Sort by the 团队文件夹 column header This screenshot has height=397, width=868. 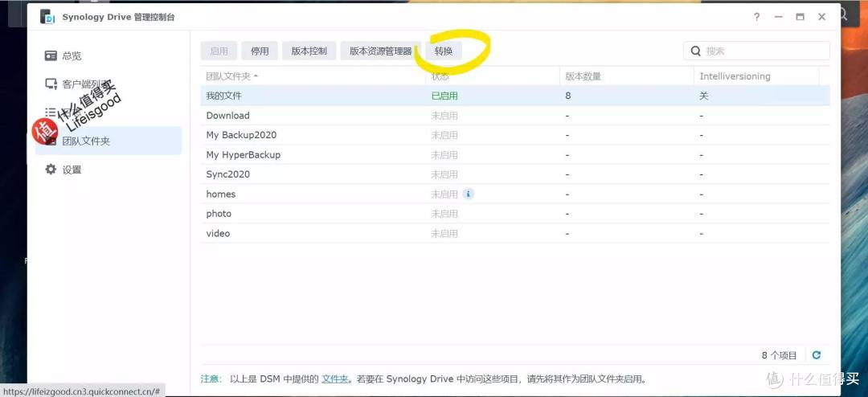[313, 76]
